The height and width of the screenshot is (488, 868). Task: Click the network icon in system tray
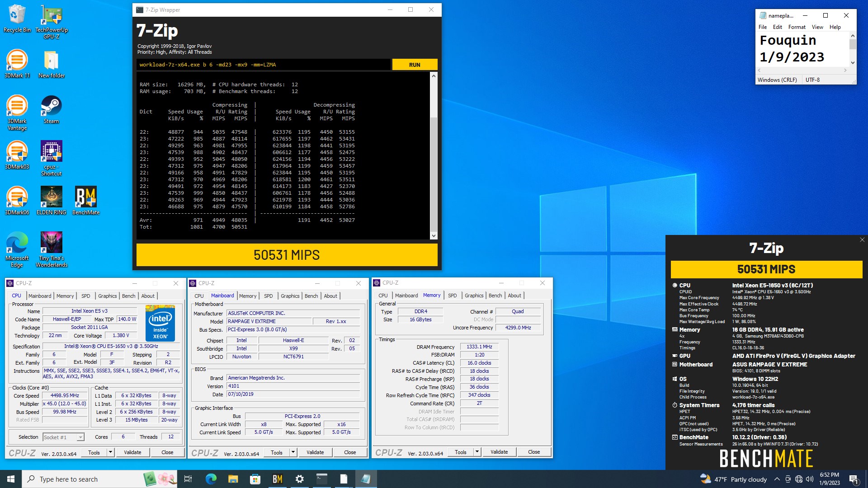click(x=799, y=479)
